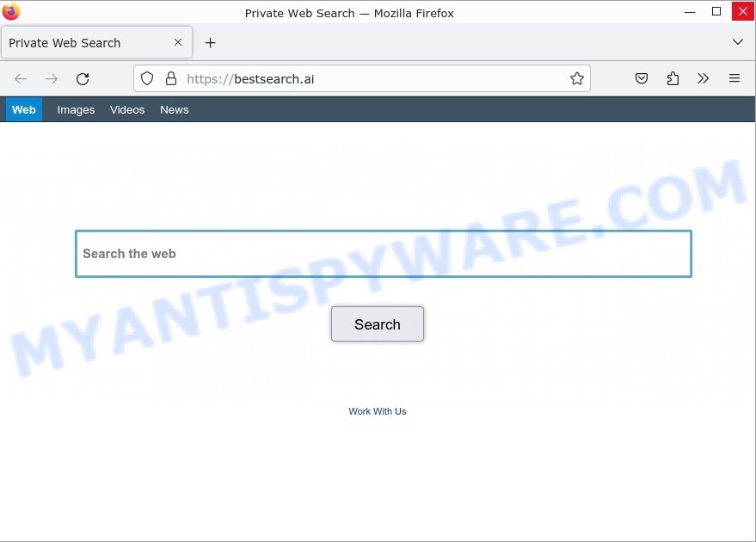The height and width of the screenshot is (542, 756).
Task: Focus the Search the web field
Action: [x=384, y=254]
